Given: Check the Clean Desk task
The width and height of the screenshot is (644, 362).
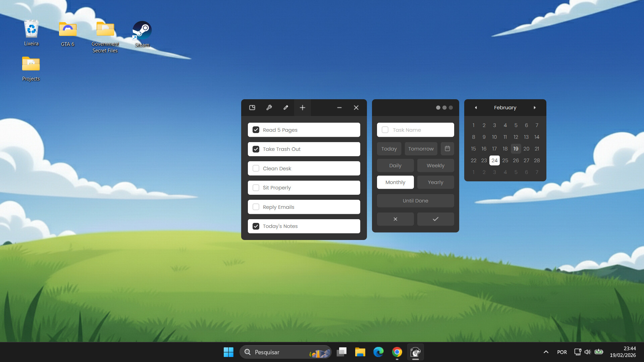Looking at the screenshot, I should tap(256, 168).
